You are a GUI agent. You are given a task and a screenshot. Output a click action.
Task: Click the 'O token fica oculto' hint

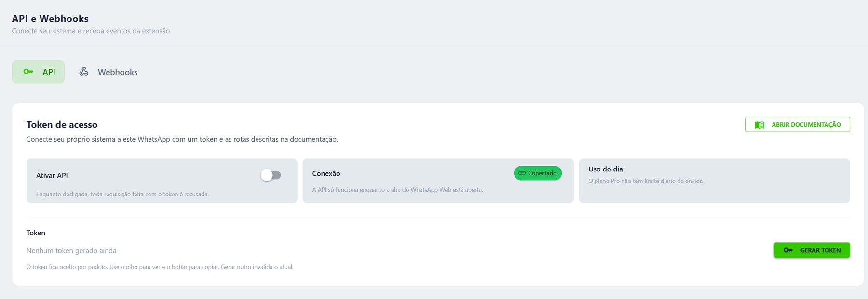click(x=160, y=267)
